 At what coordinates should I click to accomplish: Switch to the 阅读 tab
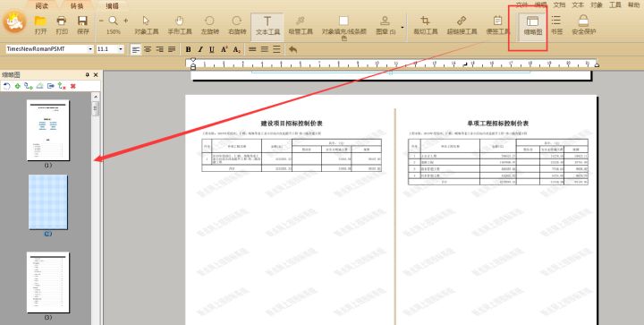[41, 5]
